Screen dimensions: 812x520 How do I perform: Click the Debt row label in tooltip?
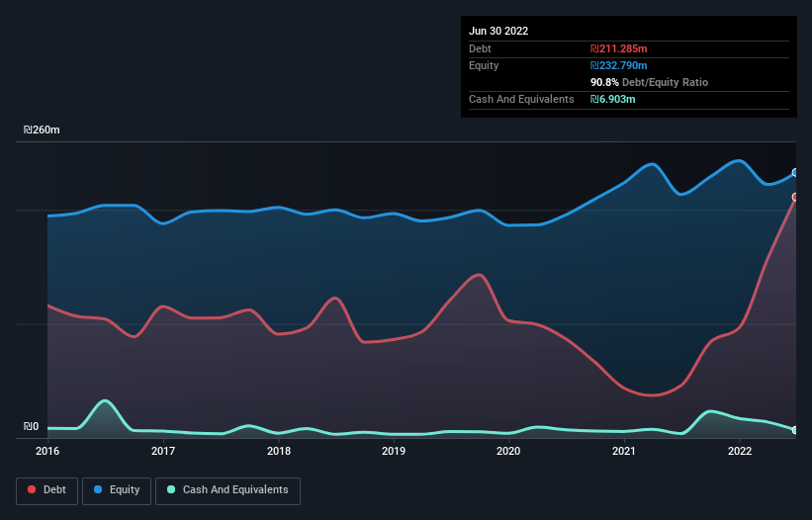pyautogui.click(x=480, y=48)
